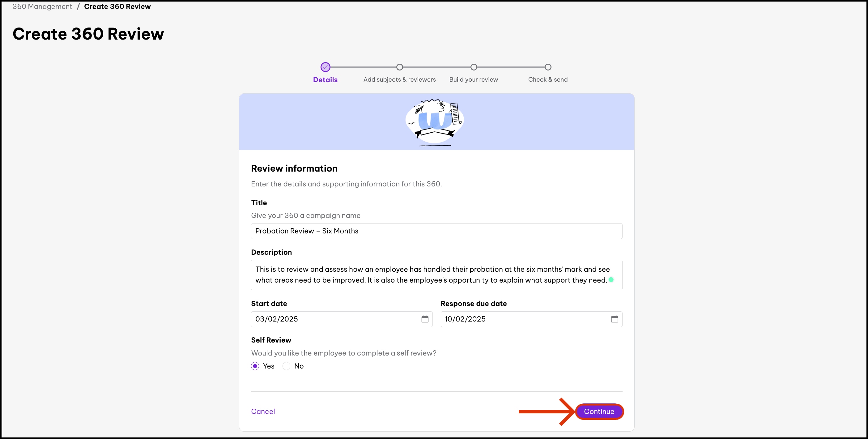Click the Add subjects & reviewers label
Screen dimensions: 868x439
tap(399, 79)
